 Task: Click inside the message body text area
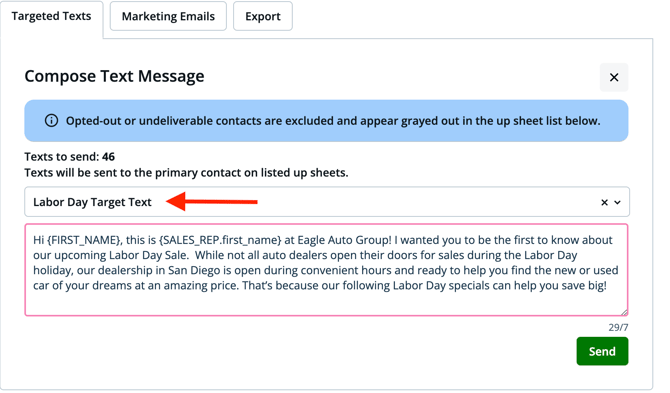coord(326,270)
